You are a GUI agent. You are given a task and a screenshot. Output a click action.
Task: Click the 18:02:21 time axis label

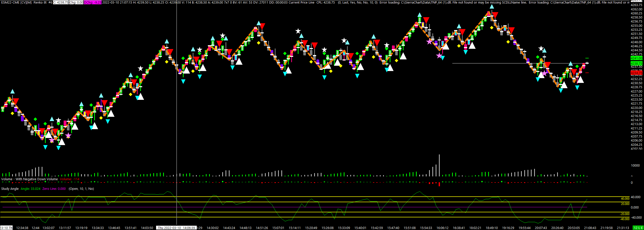(475, 228)
